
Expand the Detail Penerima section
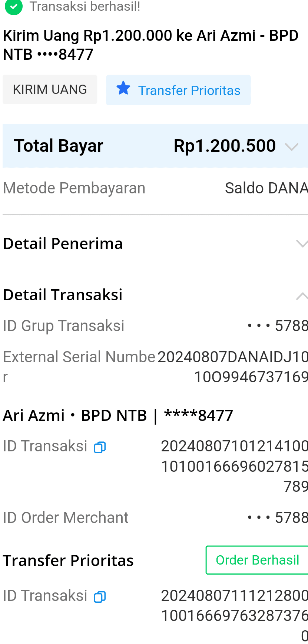click(302, 244)
